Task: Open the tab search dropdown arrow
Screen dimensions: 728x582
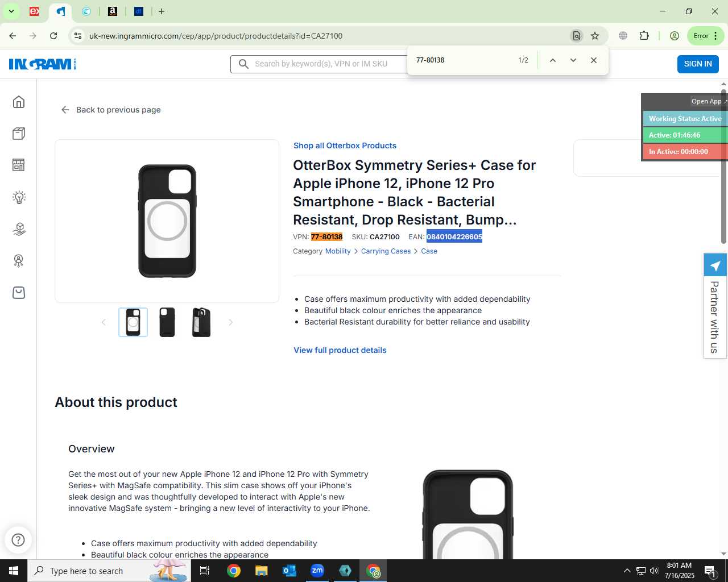Action: [x=11, y=11]
